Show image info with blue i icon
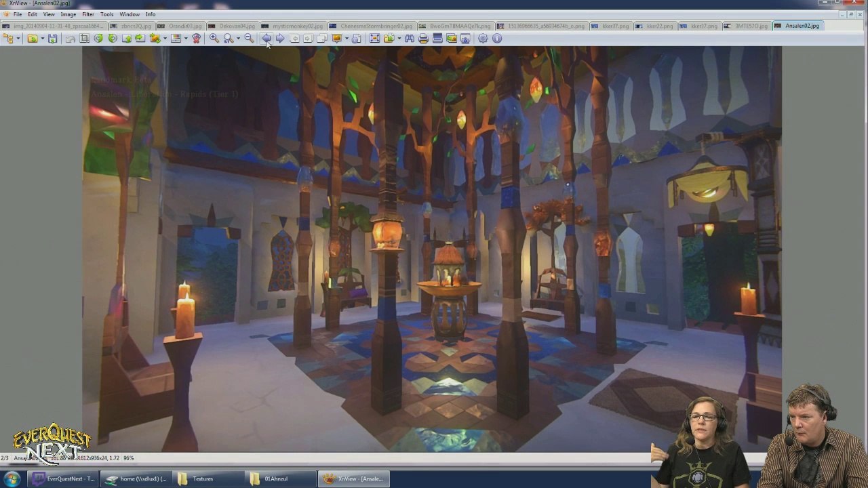The width and height of the screenshot is (868, 488). tap(497, 39)
